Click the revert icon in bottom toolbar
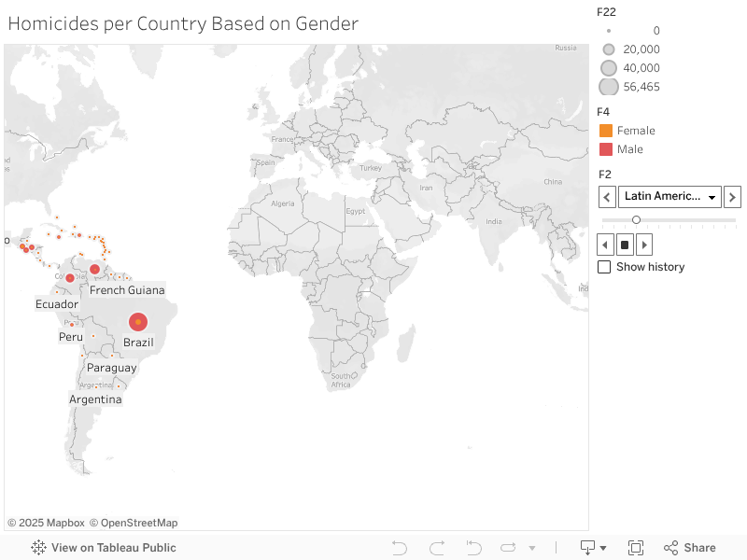747x560 pixels. (x=474, y=548)
